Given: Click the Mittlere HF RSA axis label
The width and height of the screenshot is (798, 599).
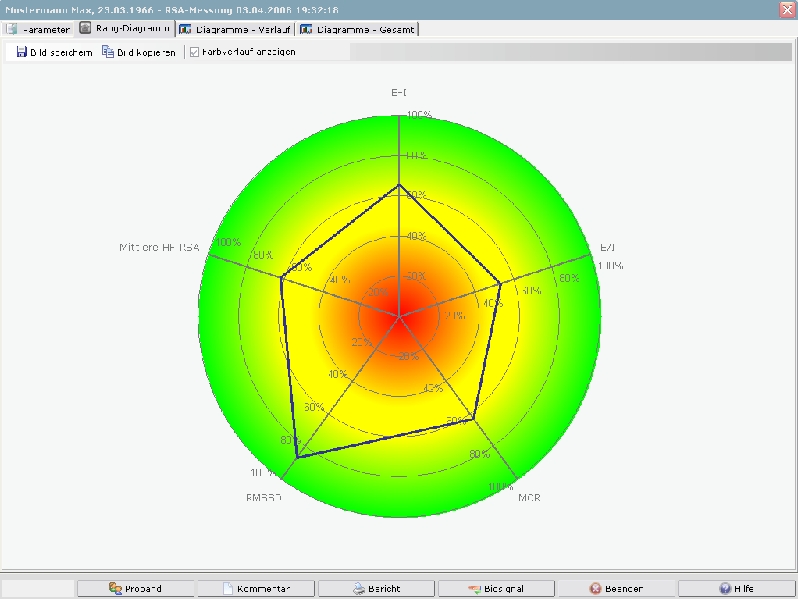Looking at the screenshot, I should click(x=159, y=246).
